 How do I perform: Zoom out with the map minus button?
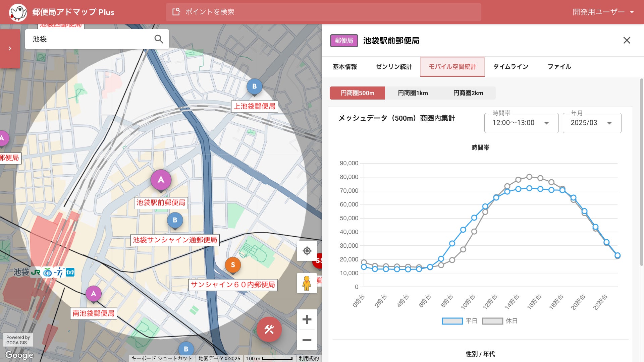point(307,340)
